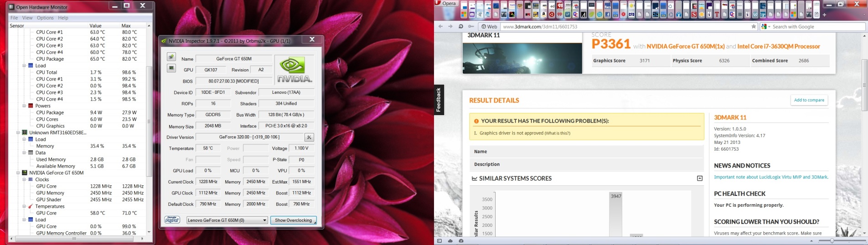Switch to the Facebook tab in Opera

click(607, 10)
